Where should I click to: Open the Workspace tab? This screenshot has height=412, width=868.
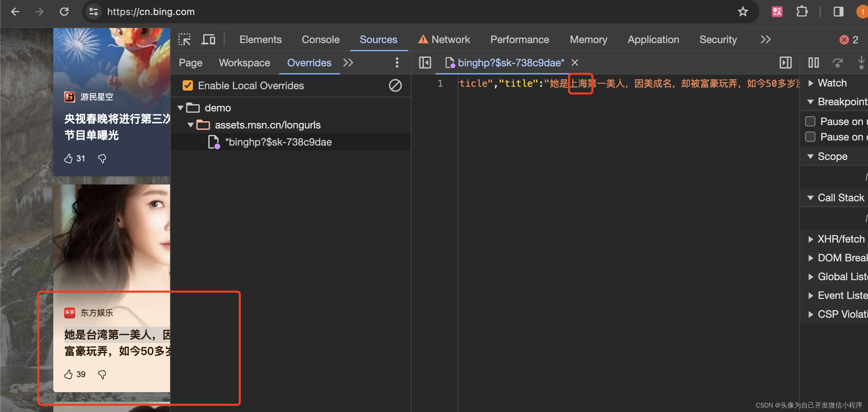[244, 63]
